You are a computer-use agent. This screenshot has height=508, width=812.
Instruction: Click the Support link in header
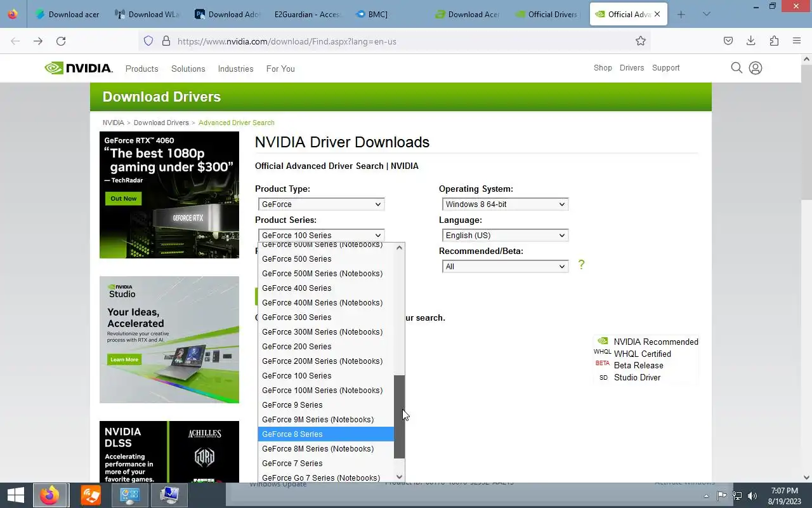[666, 68]
